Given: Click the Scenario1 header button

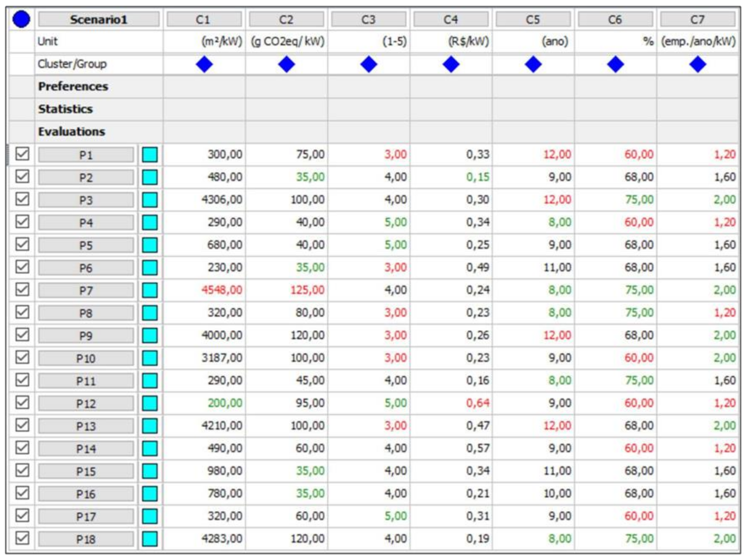Looking at the screenshot, I should 99,20.
